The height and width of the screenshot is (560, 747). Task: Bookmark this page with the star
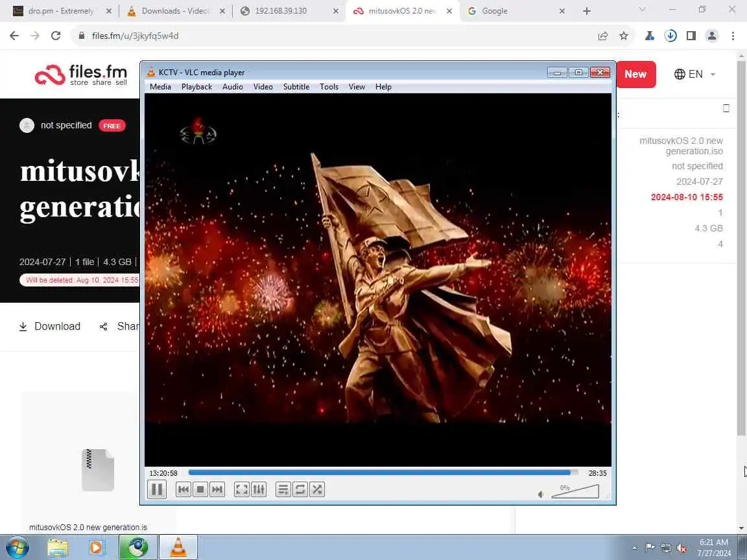click(624, 36)
